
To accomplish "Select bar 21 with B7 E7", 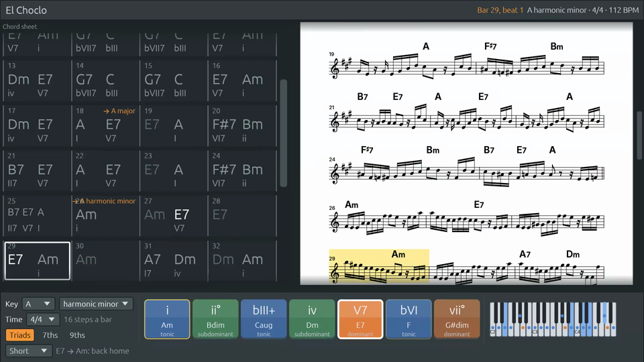I will coord(38,170).
